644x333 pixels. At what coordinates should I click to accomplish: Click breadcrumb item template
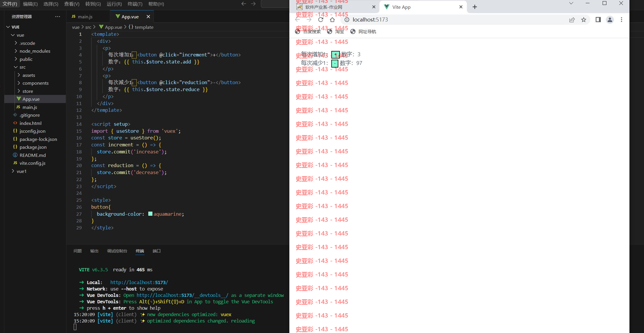[x=141, y=27]
